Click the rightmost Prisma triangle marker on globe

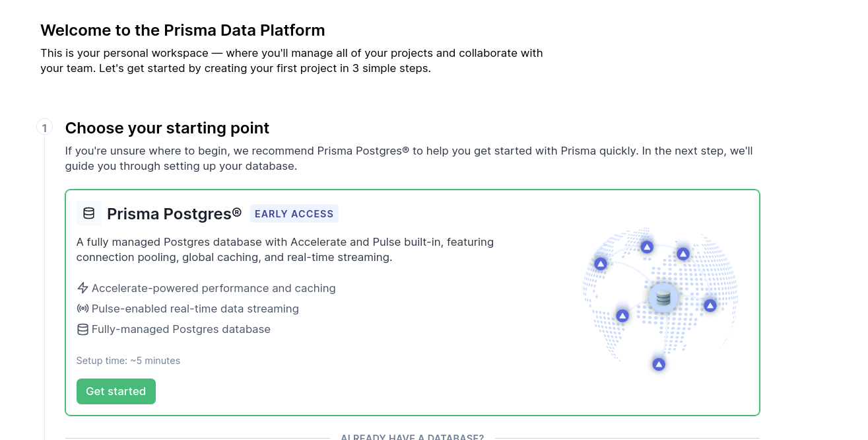pos(710,305)
